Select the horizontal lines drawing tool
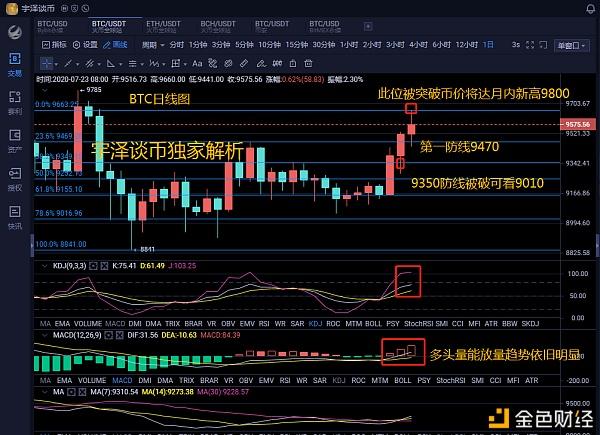 pyautogui.click(x=132, y=64)
